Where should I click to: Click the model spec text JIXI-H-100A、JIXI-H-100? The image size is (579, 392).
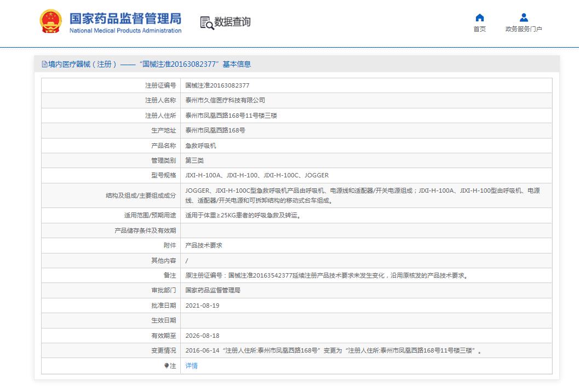pos(257,175)
